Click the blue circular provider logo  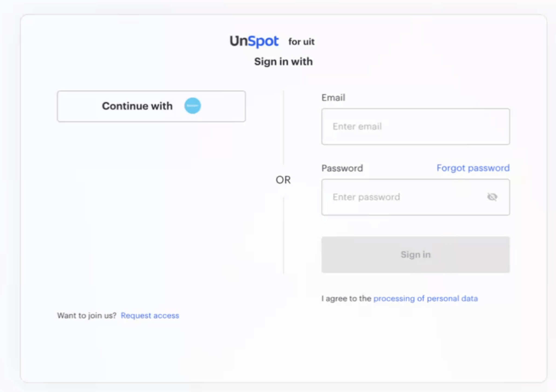click(x=192, y=106)
